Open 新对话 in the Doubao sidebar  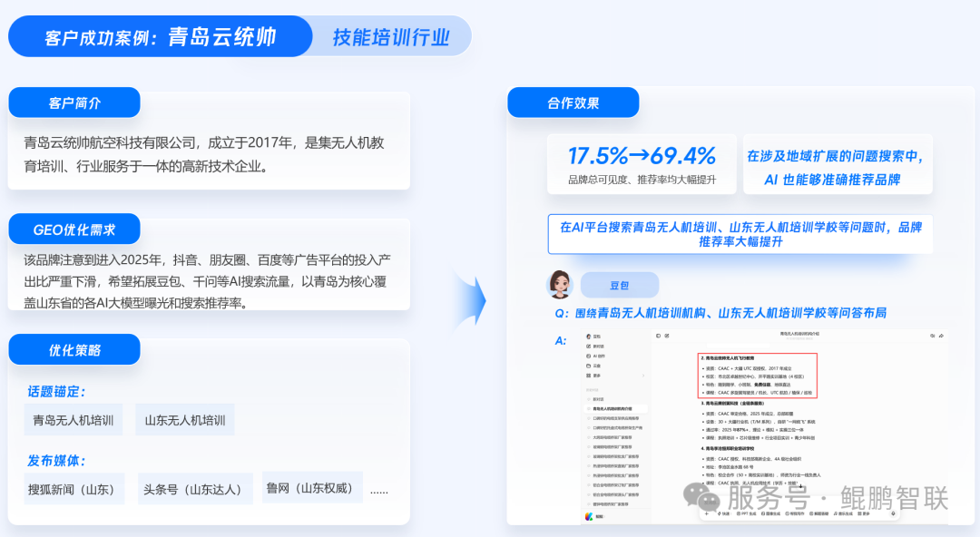point(595,347)
